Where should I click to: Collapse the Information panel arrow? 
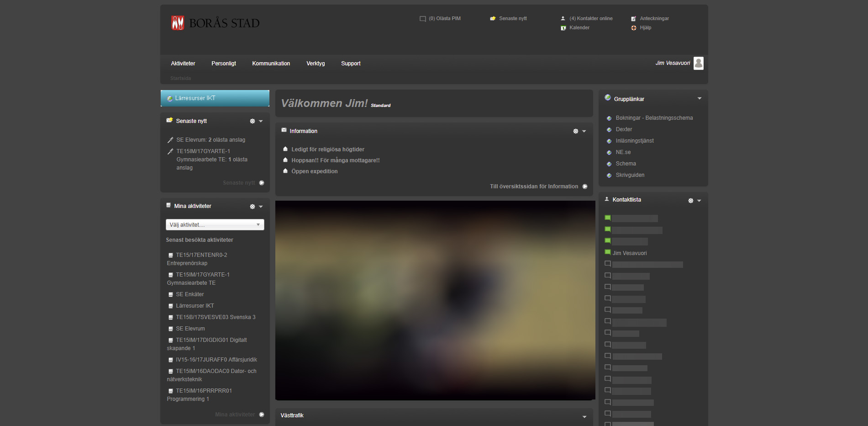(x=584, y=131)
